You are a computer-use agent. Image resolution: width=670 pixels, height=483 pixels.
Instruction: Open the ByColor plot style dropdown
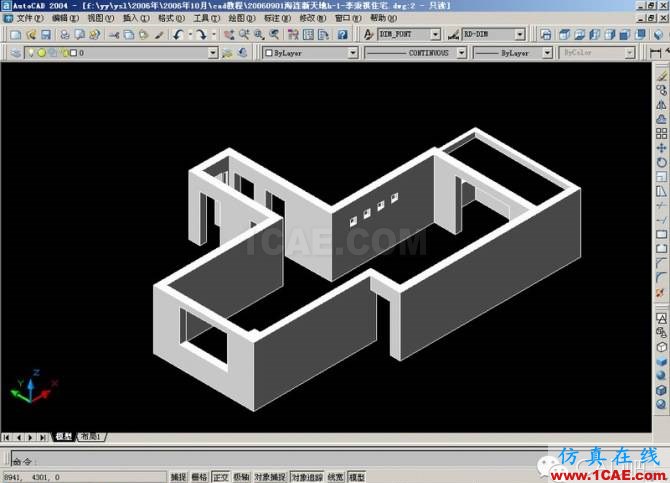pyautogui.click(x=630, y=53)
